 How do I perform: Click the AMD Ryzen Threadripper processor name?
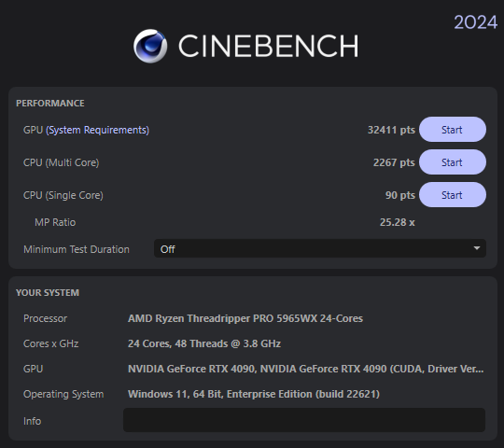245,318
